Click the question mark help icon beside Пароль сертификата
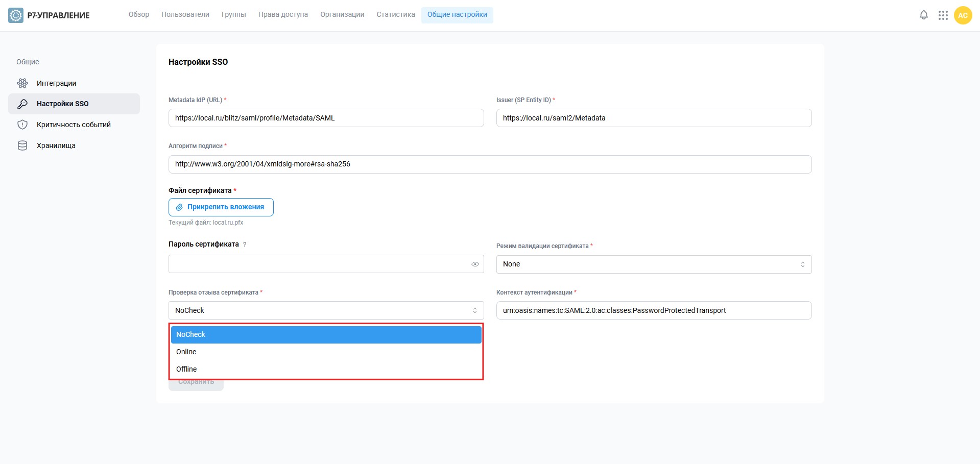980x464 pixels. [245, 245]
